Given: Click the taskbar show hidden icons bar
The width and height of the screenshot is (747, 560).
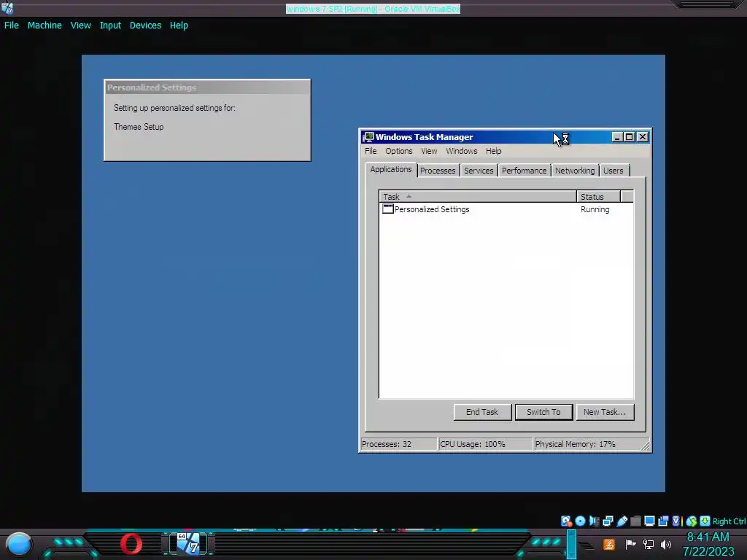Looking at the screenshot, I should [571, 544].
